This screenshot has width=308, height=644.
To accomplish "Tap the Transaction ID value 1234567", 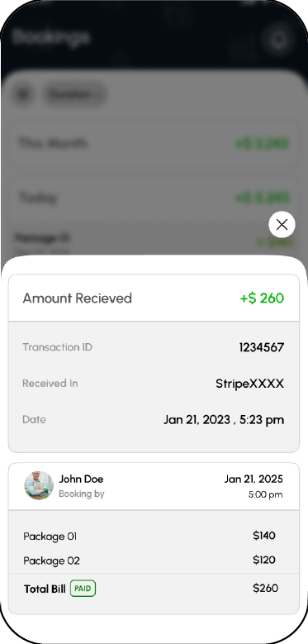I will (262, 347).
